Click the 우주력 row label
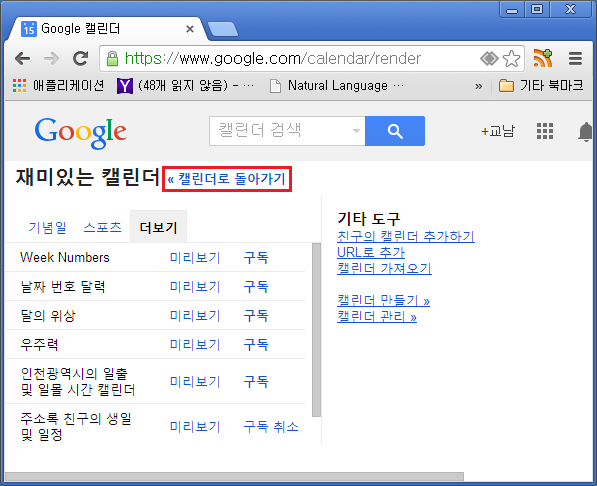The image size is (597, 486). coord(39,345)
